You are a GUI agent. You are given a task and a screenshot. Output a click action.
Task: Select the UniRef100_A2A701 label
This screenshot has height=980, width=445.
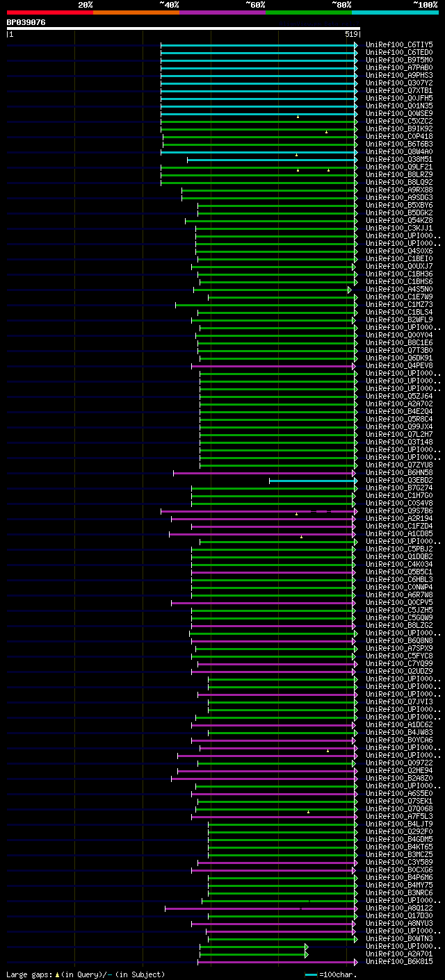coord(400,954)
